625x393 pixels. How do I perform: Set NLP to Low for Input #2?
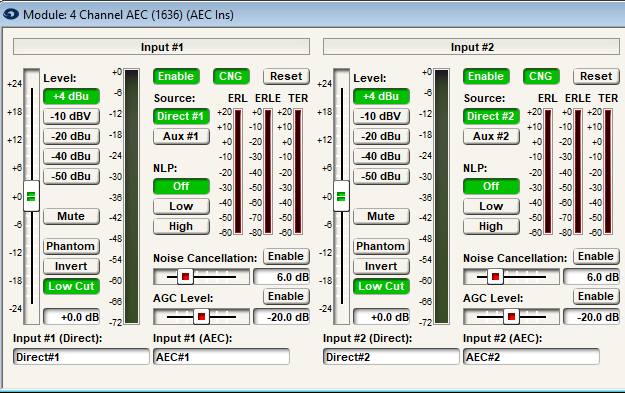tap(491, 206)
